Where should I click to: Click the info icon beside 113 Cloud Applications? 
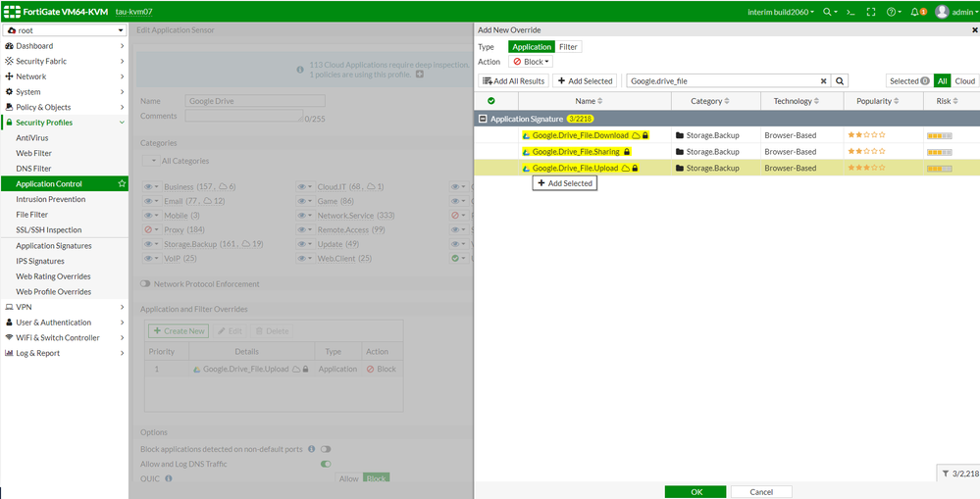click(x=300, y=70)
